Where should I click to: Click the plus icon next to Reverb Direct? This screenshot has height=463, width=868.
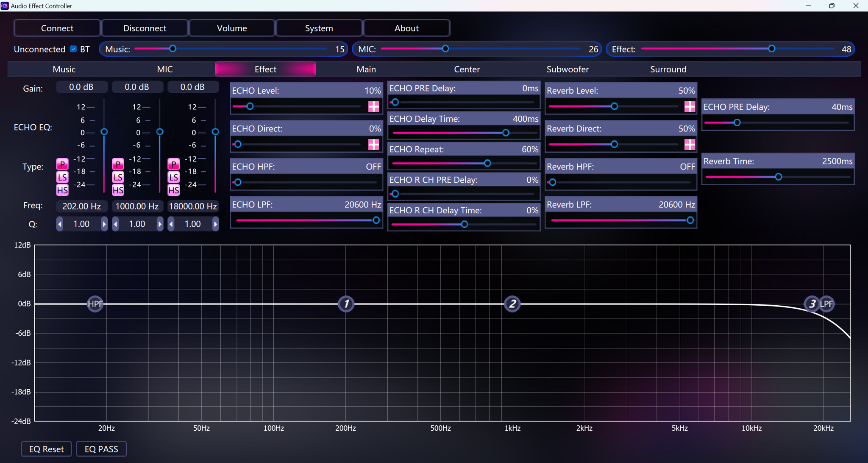pyautogui.click(x=690, y=145)
